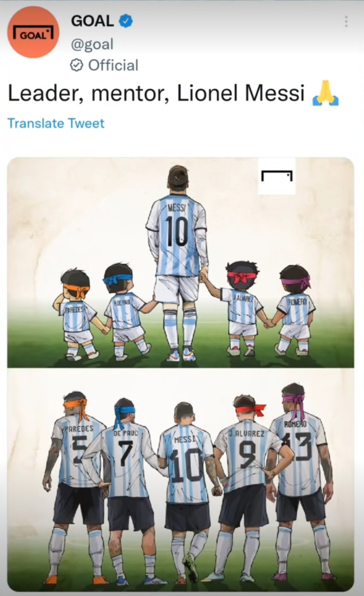
Task: Open the three-dot more options menu
Action: tap(346, 21)
